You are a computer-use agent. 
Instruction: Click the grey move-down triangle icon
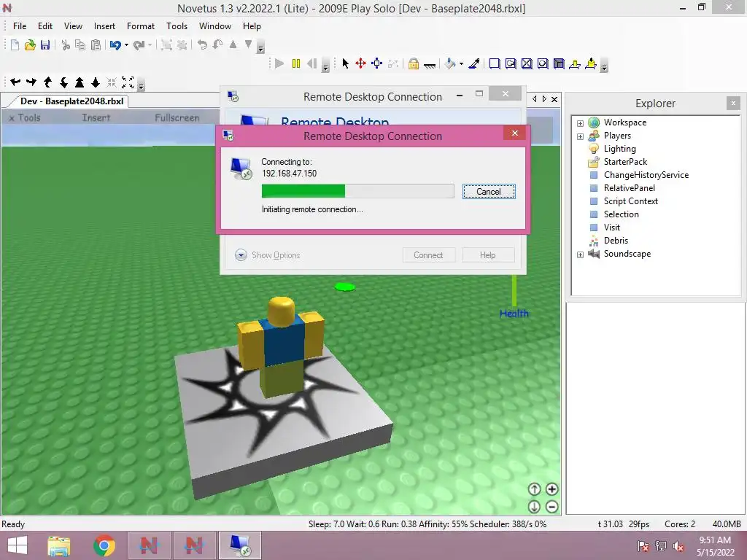click(x=248, y=44)
